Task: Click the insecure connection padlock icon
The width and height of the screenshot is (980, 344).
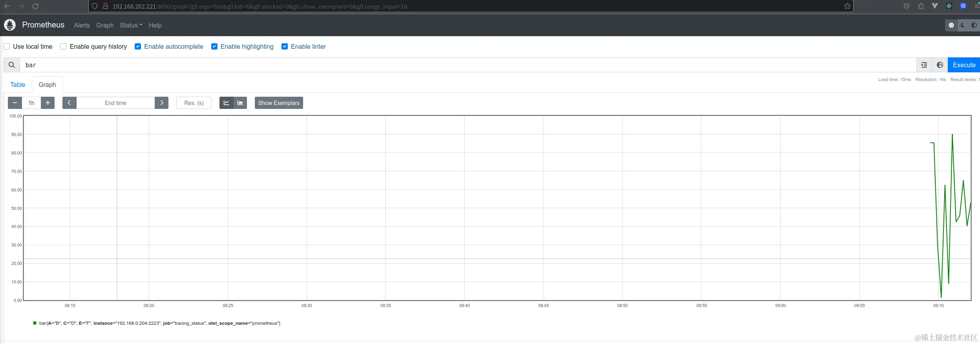Action: [x=105, y=6]
